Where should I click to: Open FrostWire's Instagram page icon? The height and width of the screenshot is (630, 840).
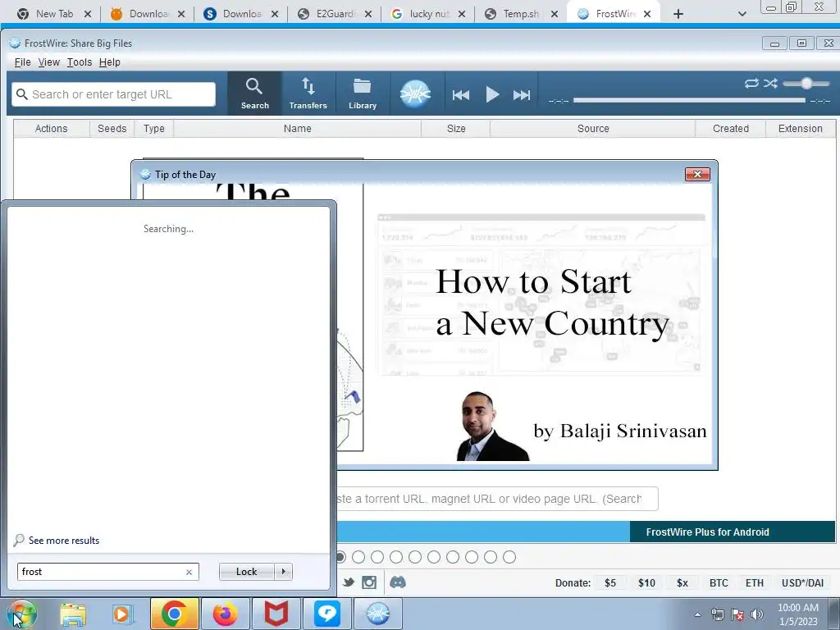pos(369,582)
